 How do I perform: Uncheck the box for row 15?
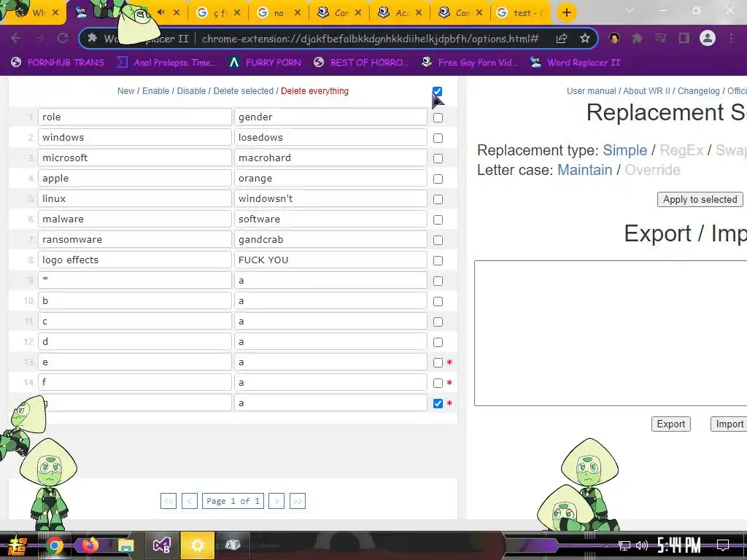[438, 404]
